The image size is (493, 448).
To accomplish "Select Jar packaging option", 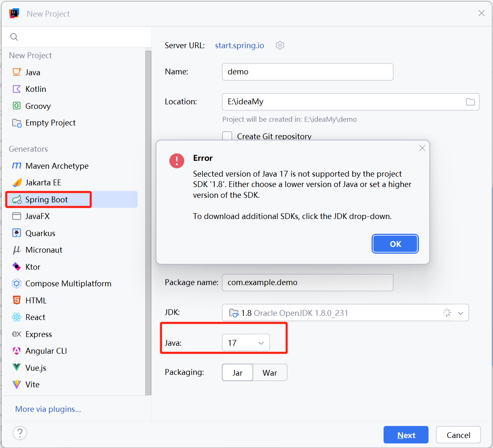I will coord(238,373).
